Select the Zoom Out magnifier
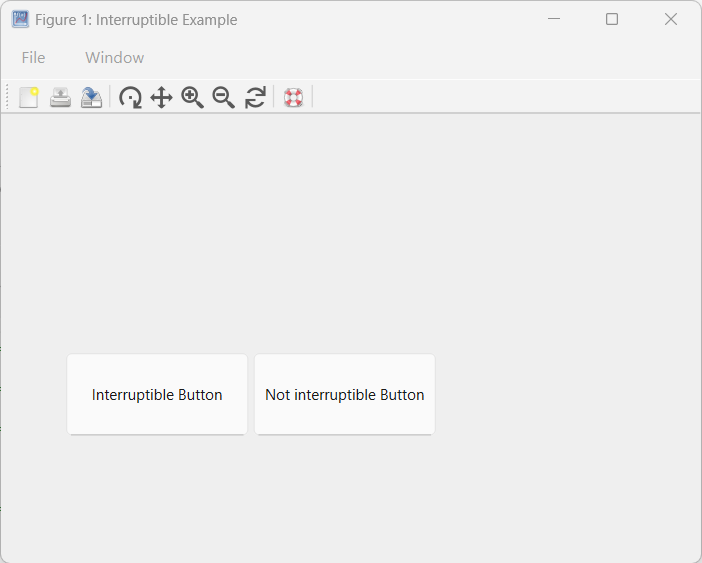 223,97
